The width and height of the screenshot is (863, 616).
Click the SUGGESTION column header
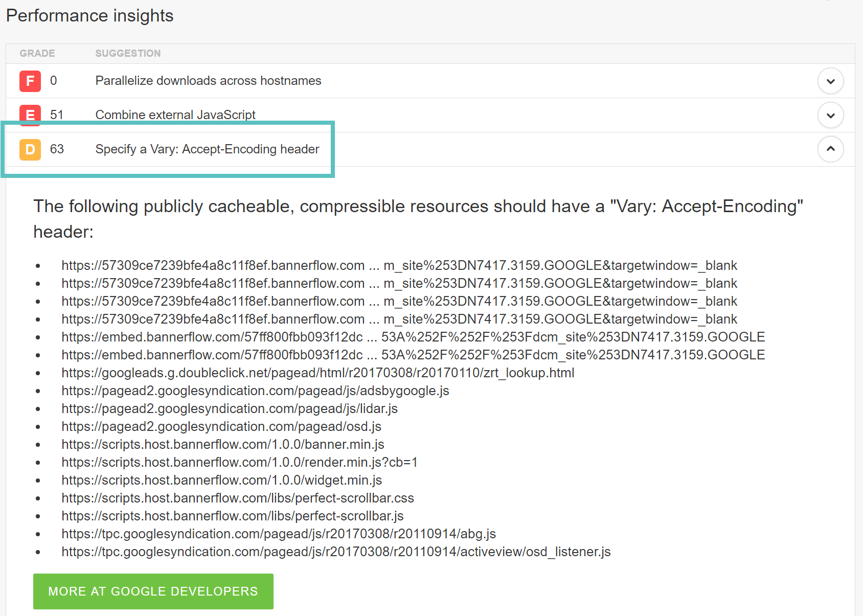tap(127, 53)
